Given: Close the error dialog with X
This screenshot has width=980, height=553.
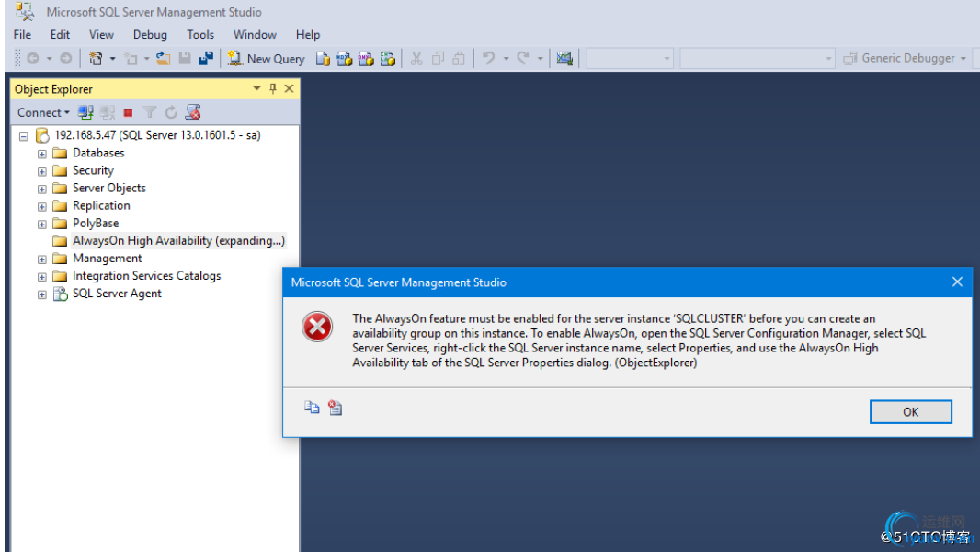Looking at the screenshot, I should 957,282.
